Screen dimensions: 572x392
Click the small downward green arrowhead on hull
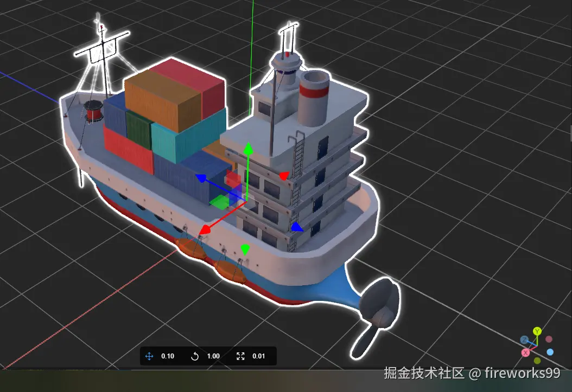click(245, 249)
